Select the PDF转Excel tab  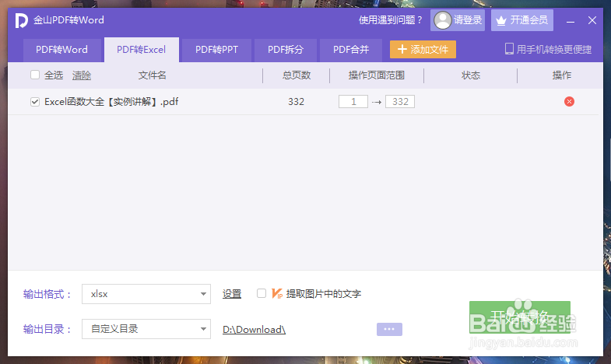pos(142,50)
